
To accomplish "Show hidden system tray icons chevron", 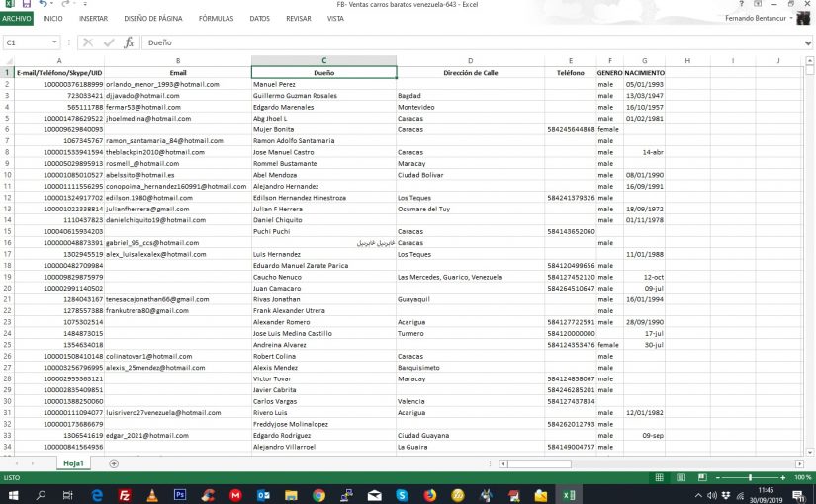I will tap(698, 495).
